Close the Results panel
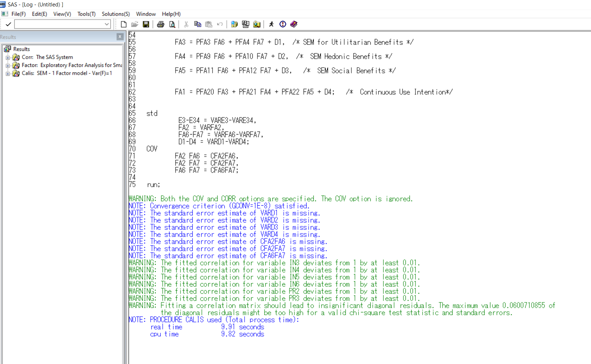 click(x=120, y=37)
